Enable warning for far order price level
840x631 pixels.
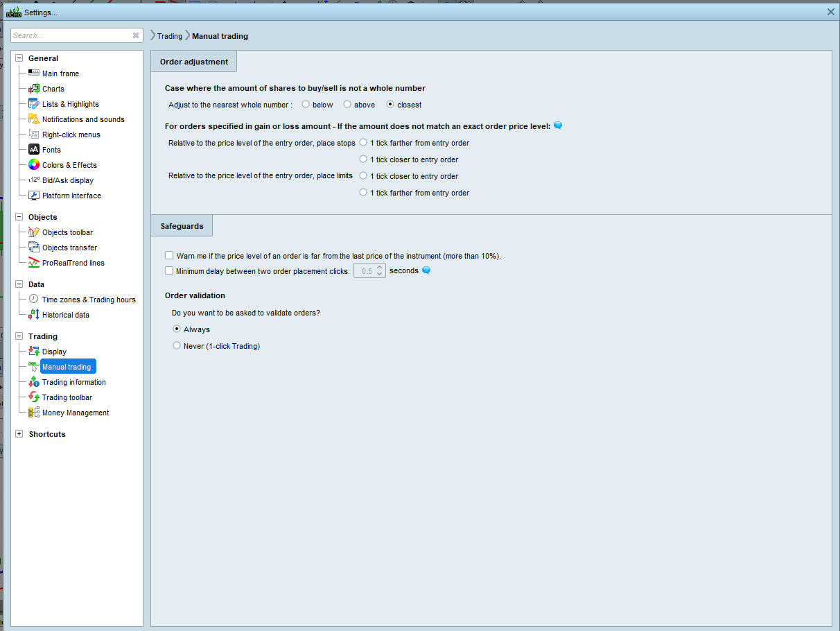[169, 255]
